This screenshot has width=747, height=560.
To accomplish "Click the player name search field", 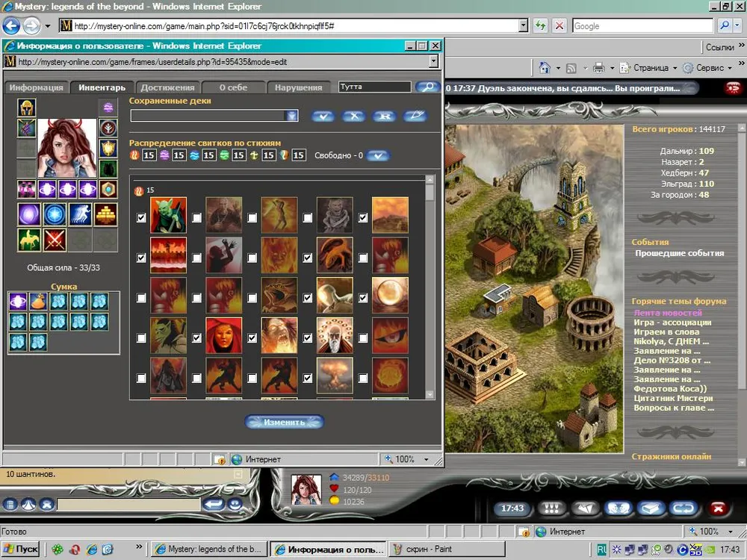I will (374, 87).
